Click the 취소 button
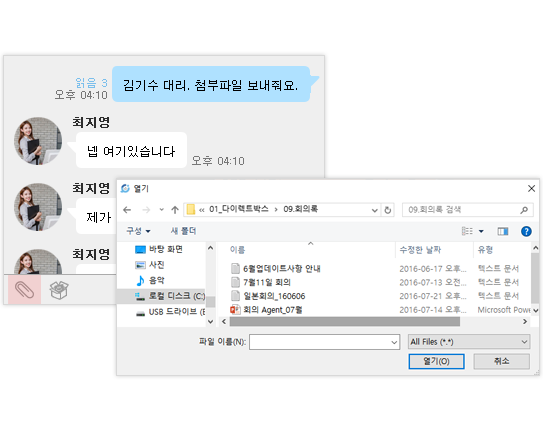The height and width of the screenshot is (430, 543). [x=501, y=361]
